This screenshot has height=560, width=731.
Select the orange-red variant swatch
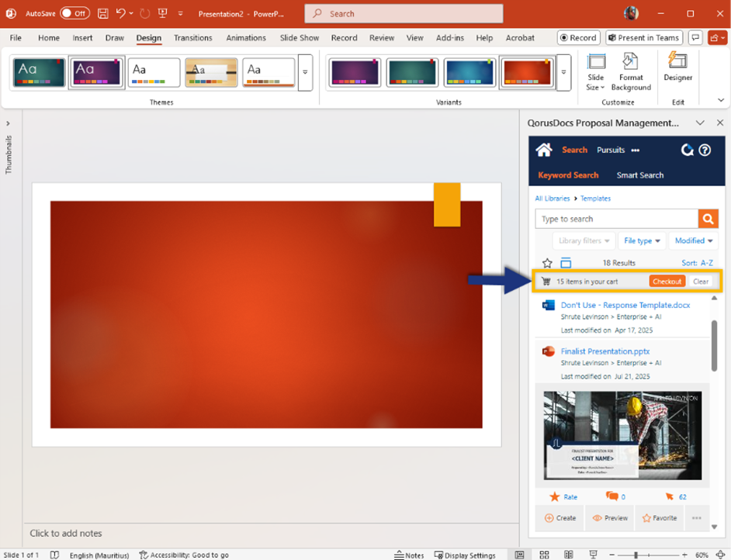(526, 73)
